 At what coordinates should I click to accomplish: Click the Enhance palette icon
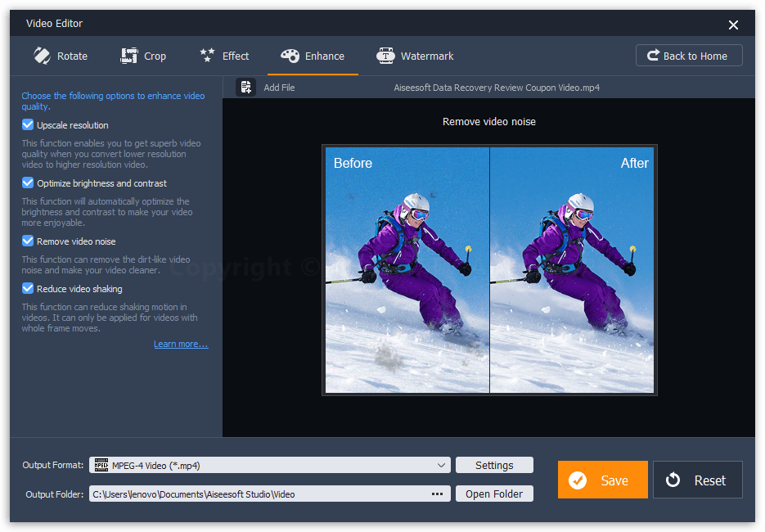290,56
